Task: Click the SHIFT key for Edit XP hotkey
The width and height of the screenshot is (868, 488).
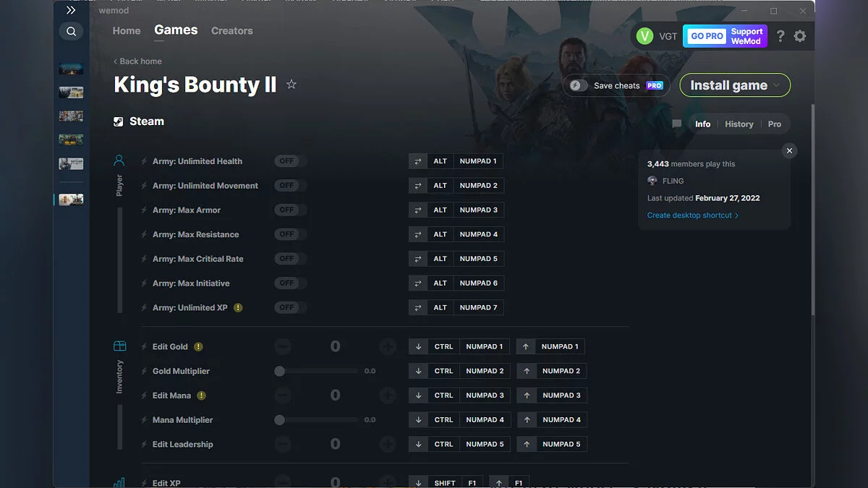Action: tap(446, 483)
